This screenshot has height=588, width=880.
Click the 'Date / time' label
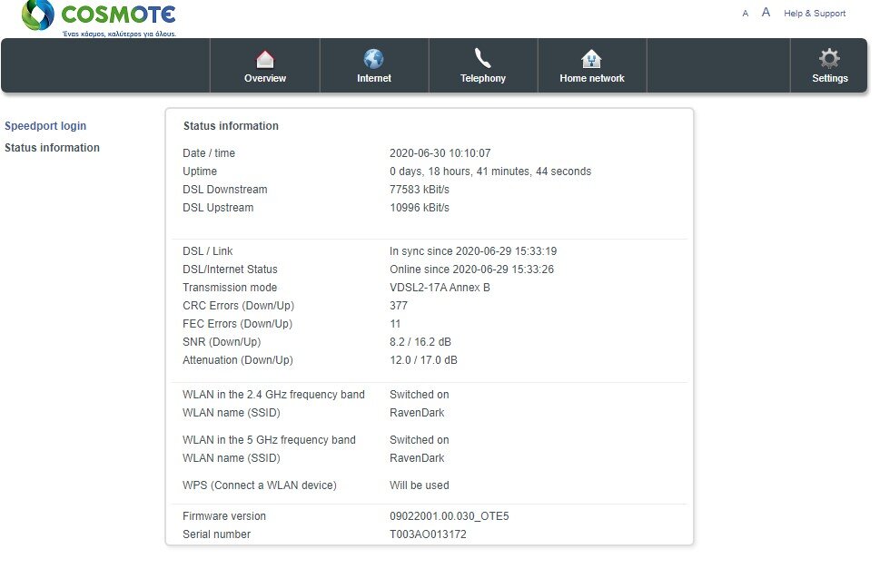209,153
